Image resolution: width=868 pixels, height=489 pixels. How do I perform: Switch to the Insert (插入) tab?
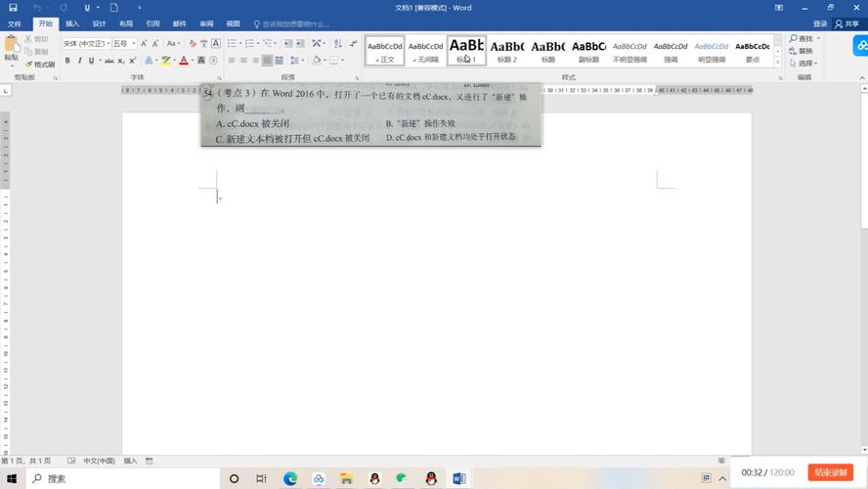[x=72, y=23]
